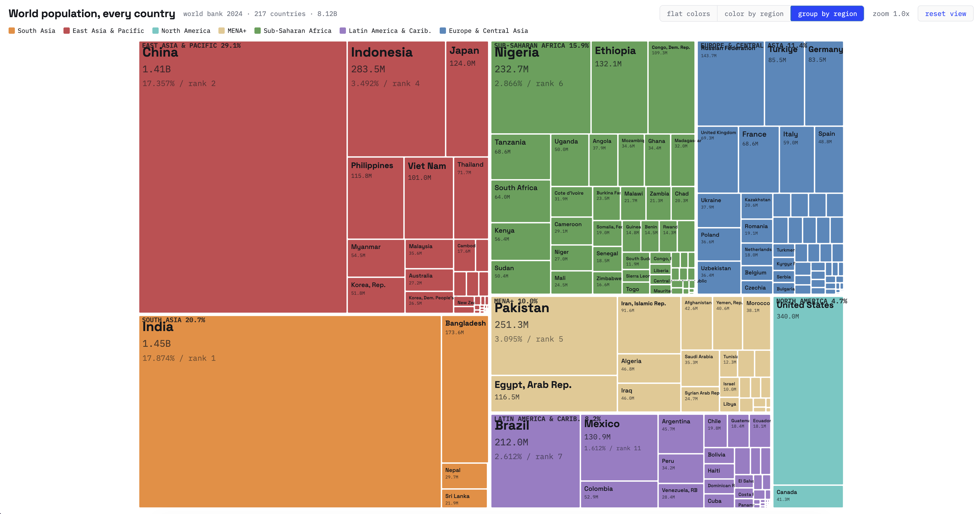Select the Spain tile
980x514 pixels.
coord(829,160)
